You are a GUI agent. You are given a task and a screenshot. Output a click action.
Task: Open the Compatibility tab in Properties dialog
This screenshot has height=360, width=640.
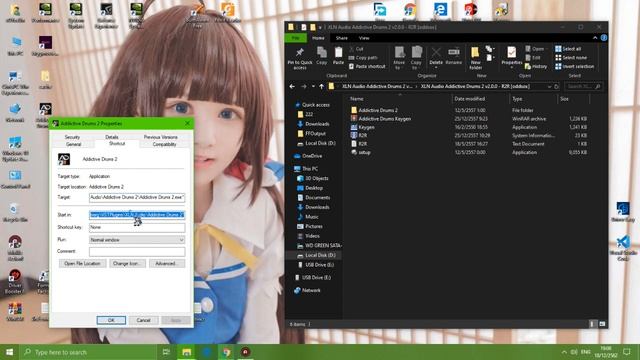pos(164,144)
